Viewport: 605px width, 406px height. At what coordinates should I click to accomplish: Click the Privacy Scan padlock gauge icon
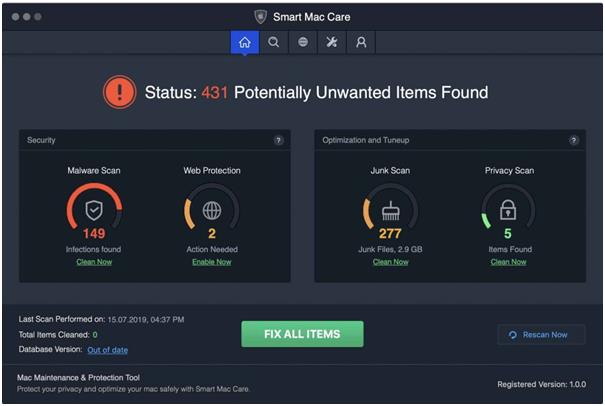[x=508, y=210]
